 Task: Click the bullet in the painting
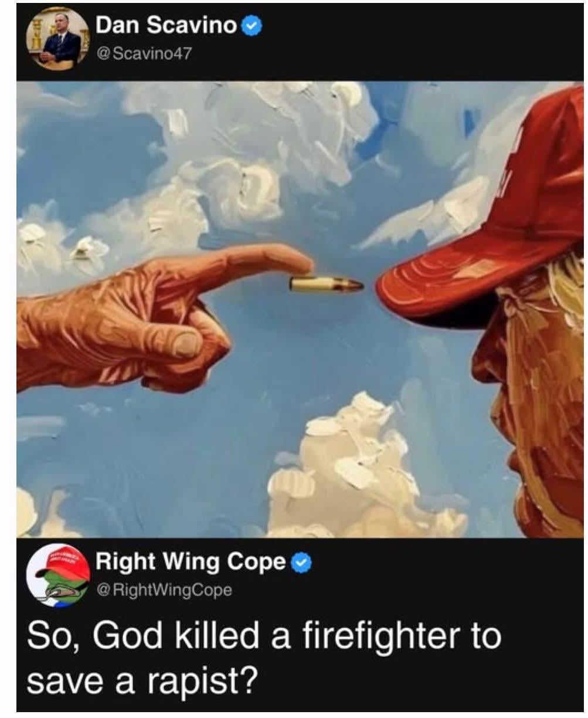[x=327, y=285]
